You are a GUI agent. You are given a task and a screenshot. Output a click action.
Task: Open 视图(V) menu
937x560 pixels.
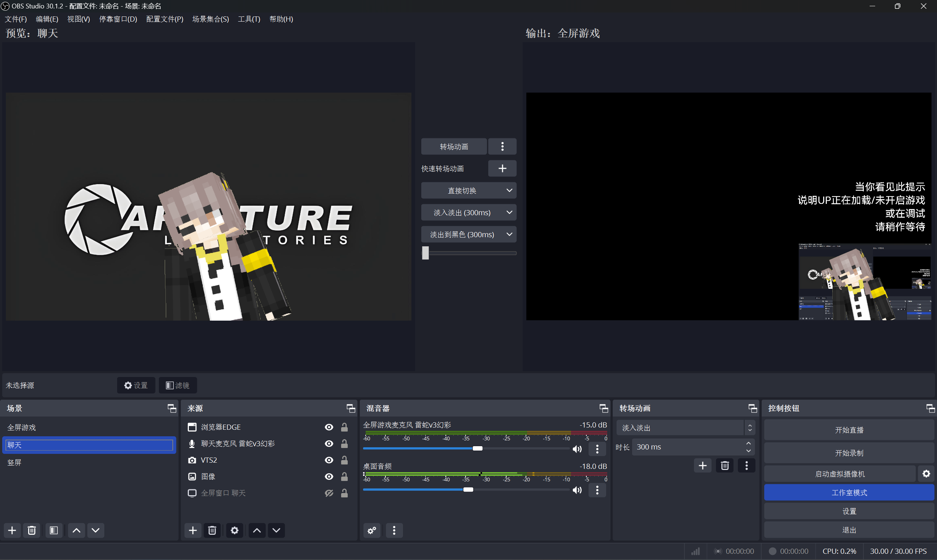78,19
